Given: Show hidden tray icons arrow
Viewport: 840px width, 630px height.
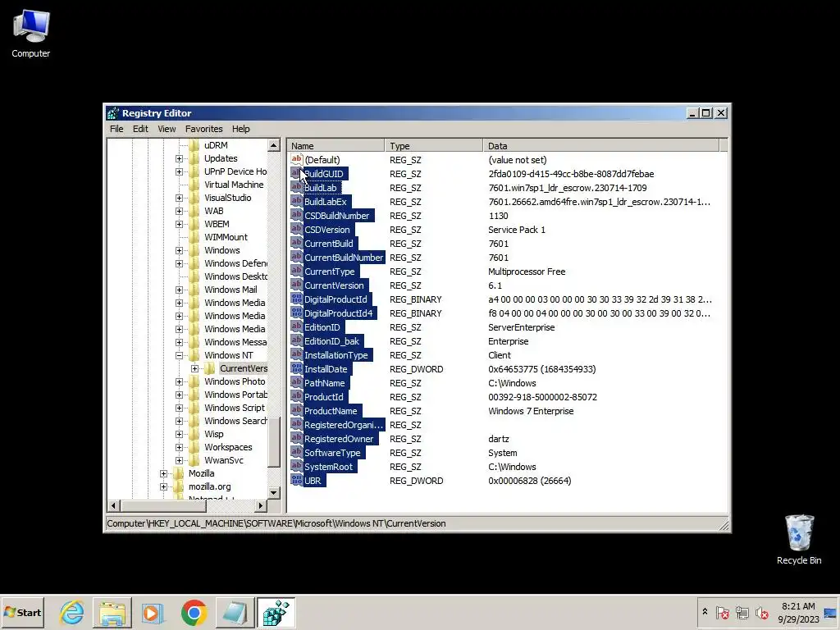Looking at the screenshot, I should click(705, 612).
